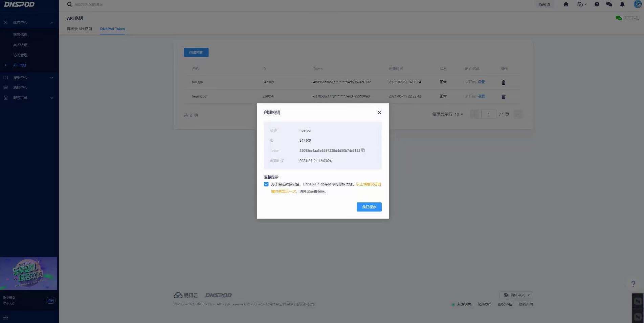Viewport: 644px width, 323px height.
Task: Close the create key dialog
Action: pyautogui.click(x=379, y=113)
